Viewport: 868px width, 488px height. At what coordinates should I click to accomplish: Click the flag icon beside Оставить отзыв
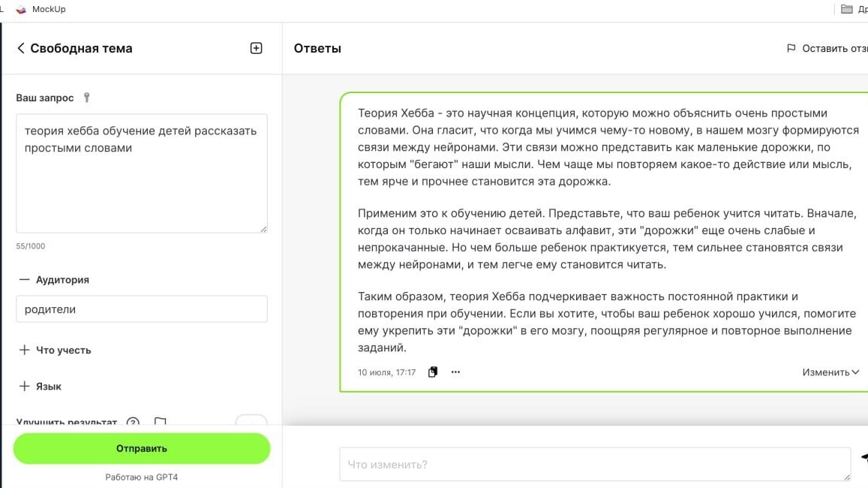(791, 48)
